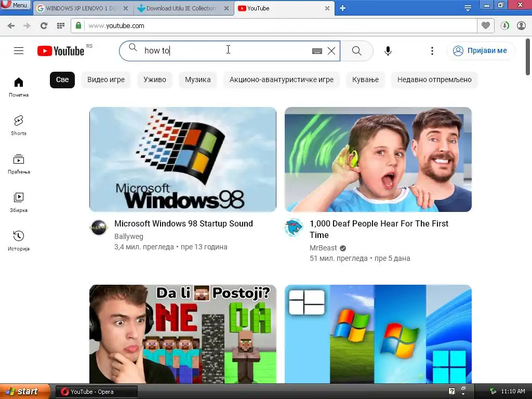Open YouTube settings three-dot menu
The width and height of the screenshot is (532, 399).
[432, 51]
